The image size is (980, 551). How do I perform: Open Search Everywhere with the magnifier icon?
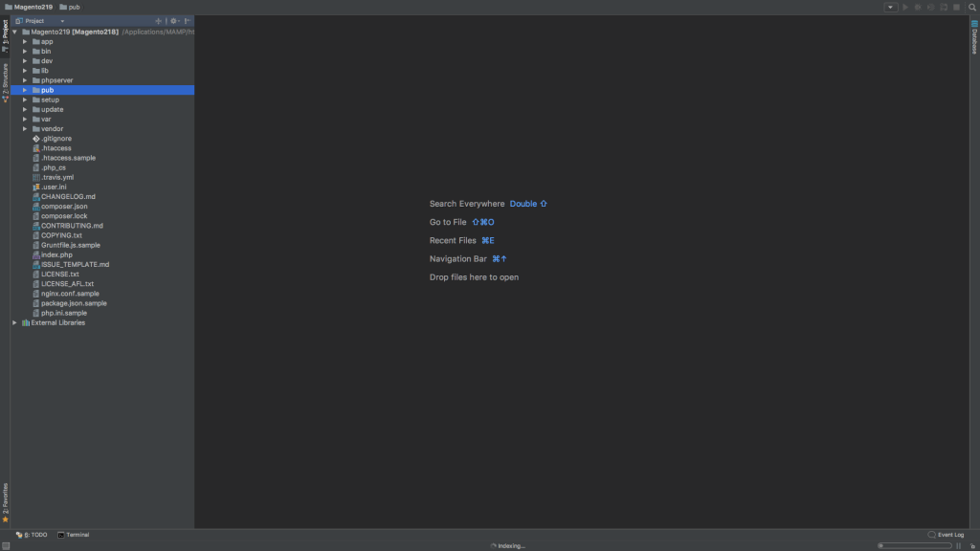click(x=973, y=7)
